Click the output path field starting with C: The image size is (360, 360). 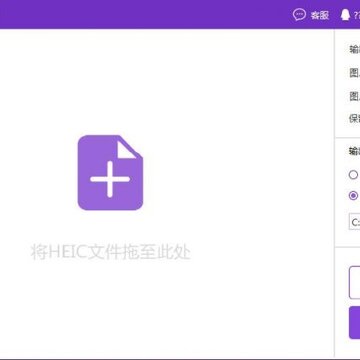[354, 222]
